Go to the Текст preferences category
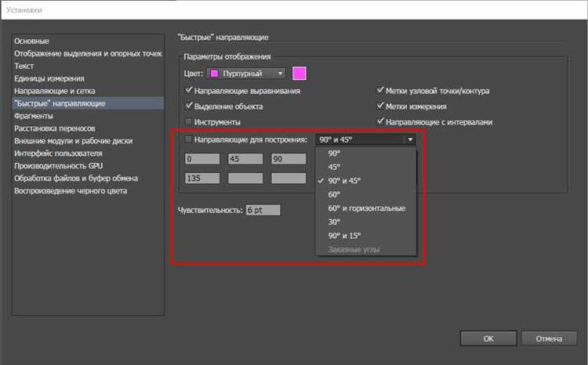The image size is (588, 365). [x=88, y=66]
